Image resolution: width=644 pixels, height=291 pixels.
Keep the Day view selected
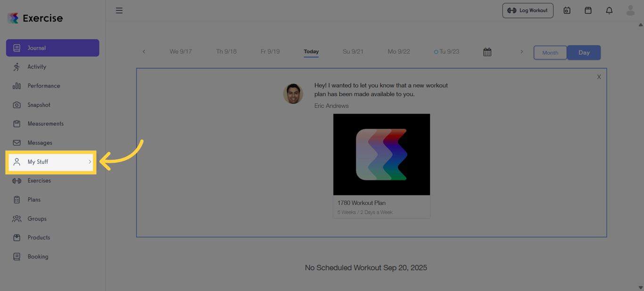click(584, 52)
